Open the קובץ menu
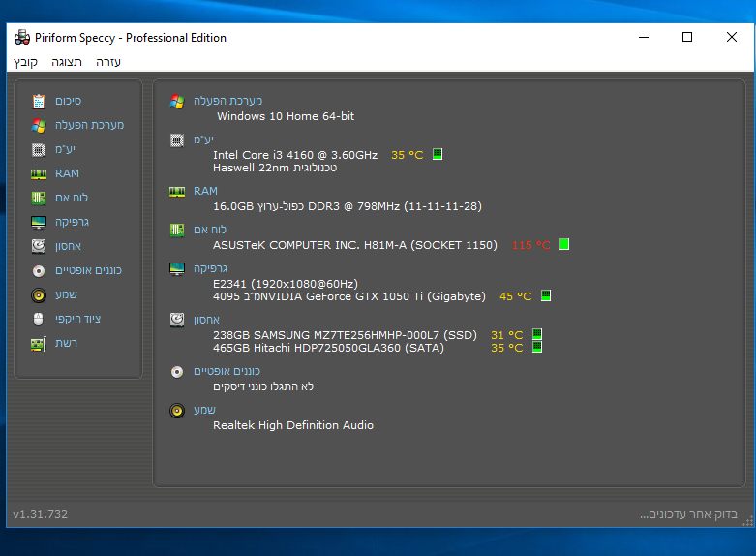756x556 pixels. (x=25, y=62)
